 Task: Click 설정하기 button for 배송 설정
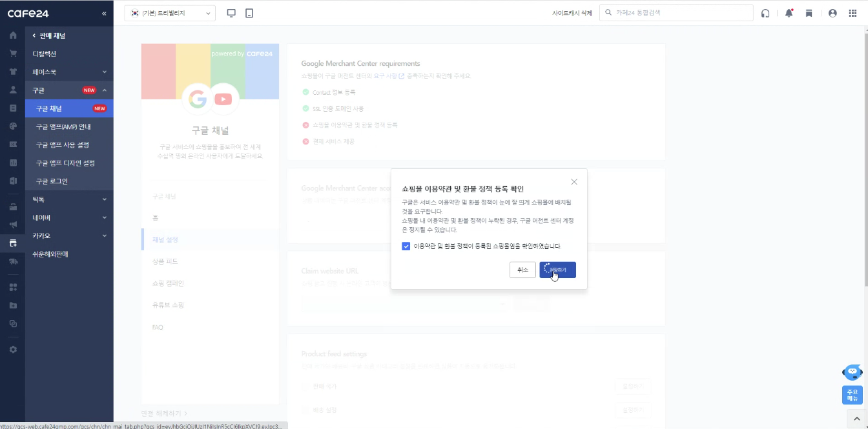(x=633, y=410)
